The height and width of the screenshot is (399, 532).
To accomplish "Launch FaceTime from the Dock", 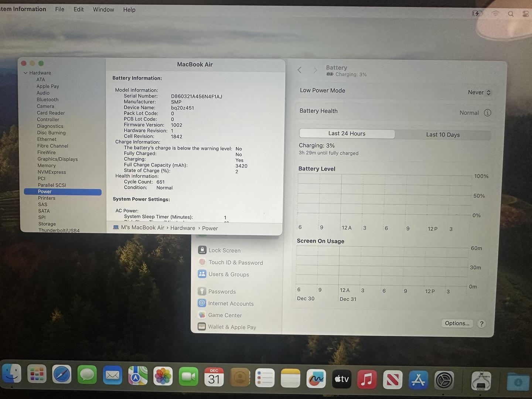I will tap(188, 376).
